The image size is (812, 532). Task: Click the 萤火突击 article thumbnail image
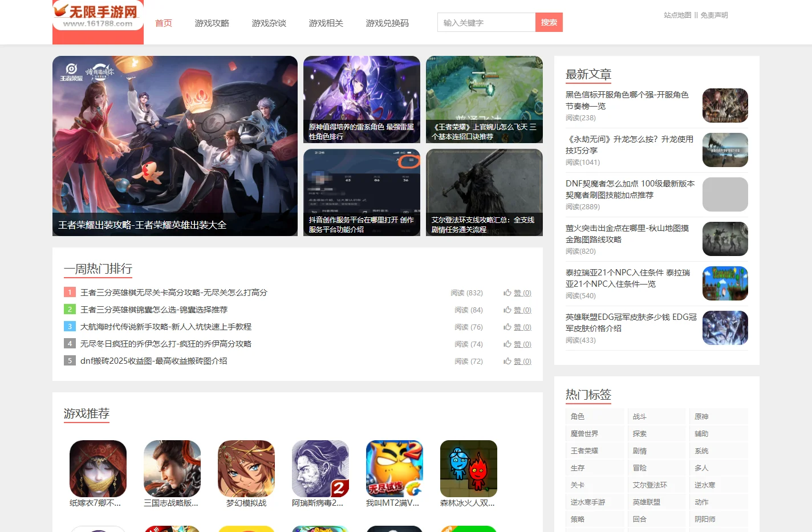click(x=725, y=239)
